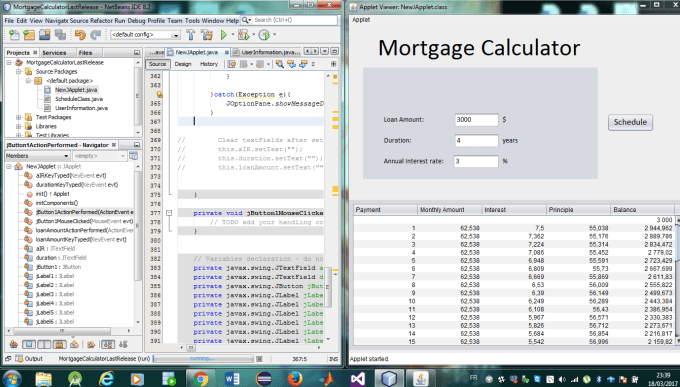
Task: Click the Loan Amount input field
Action: (x=477, y=120)
